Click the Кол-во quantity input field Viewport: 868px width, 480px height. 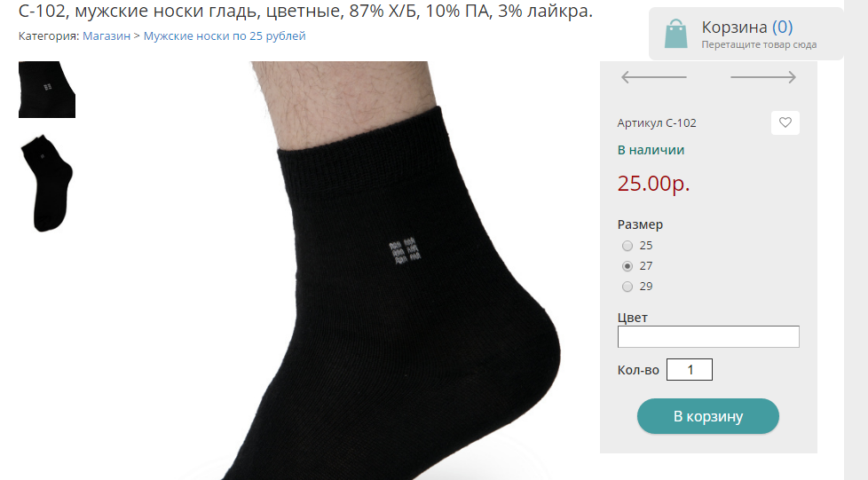coord(690,370)
